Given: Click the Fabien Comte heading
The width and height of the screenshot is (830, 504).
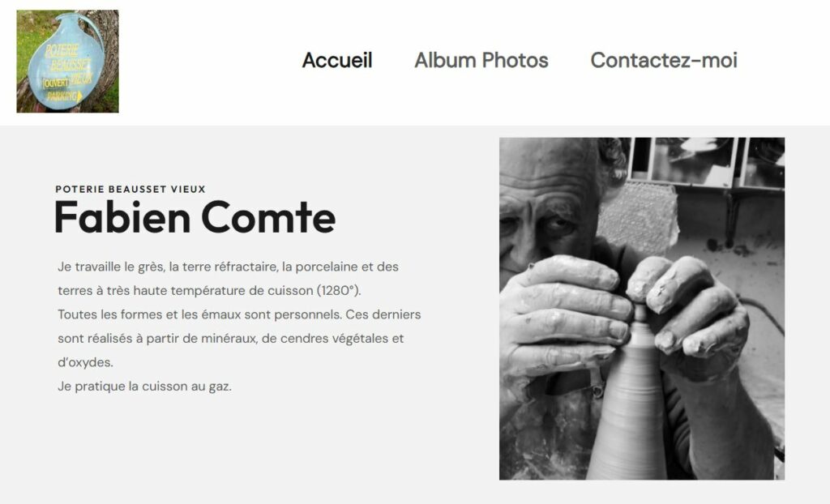Looking at the screenshot, I should click(195, 218).
